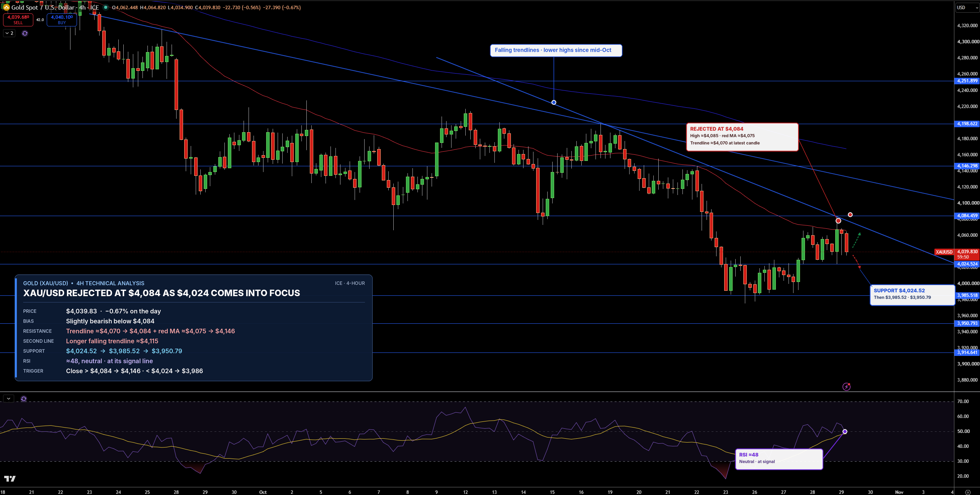Click the Oct label on time axis
This screenshot has width=980, height=495.
[263, 492]
